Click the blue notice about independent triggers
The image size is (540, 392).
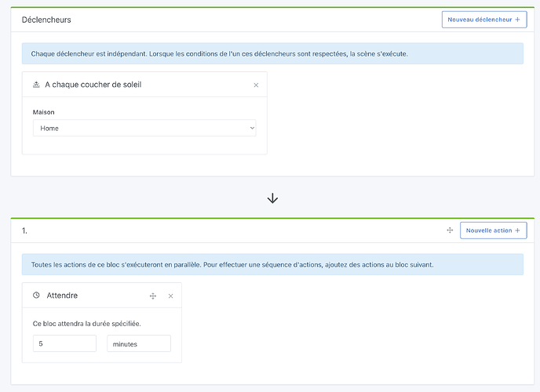[x=272, y=53]
